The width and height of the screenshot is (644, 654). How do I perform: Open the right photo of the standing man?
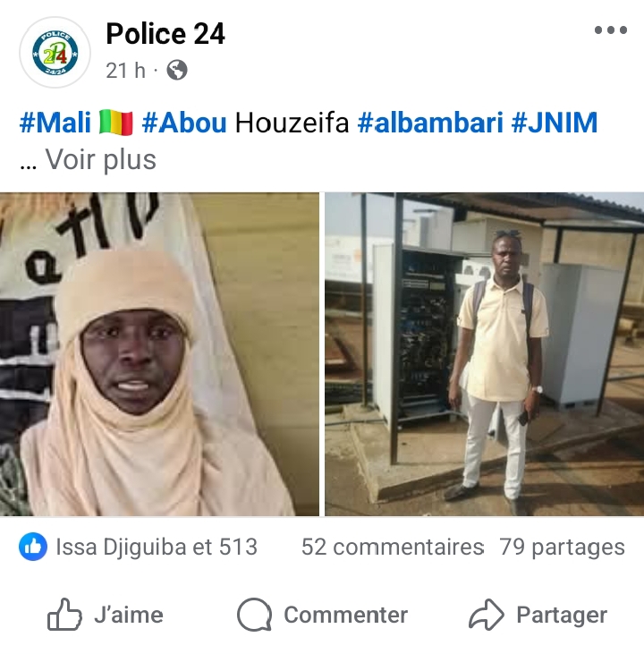484,354
